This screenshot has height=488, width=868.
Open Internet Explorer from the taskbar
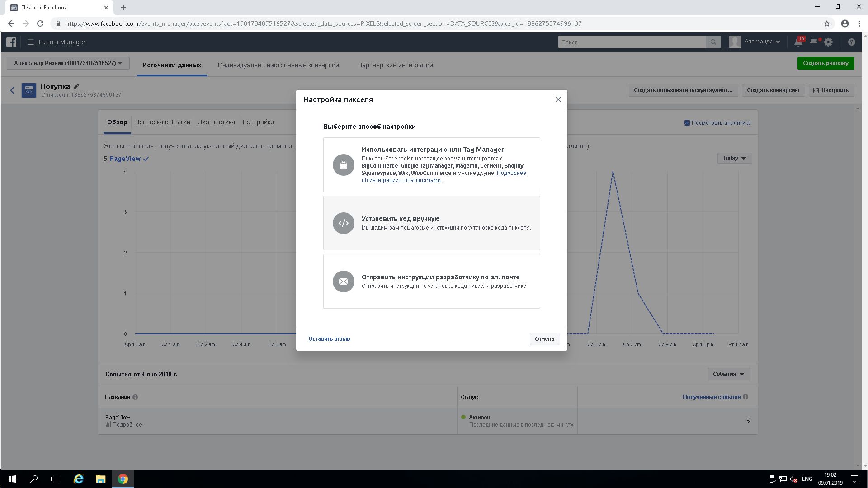(79, 479)
